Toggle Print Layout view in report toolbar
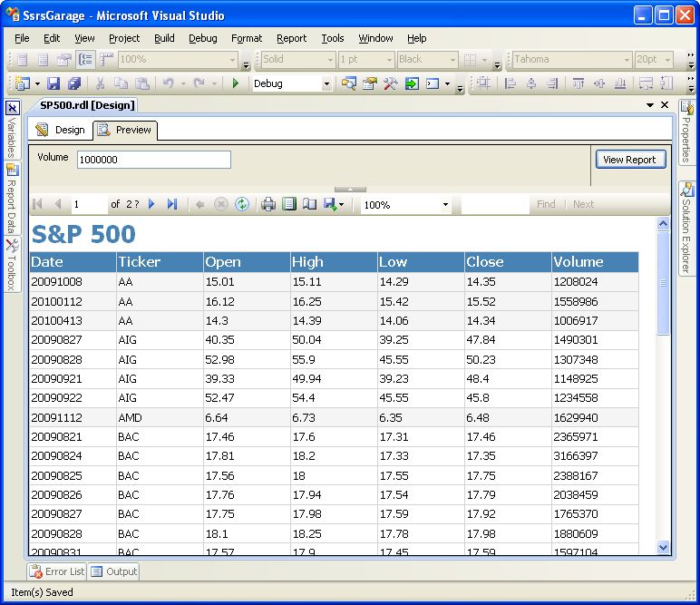The image size is (700, 605). pos(289,204)
